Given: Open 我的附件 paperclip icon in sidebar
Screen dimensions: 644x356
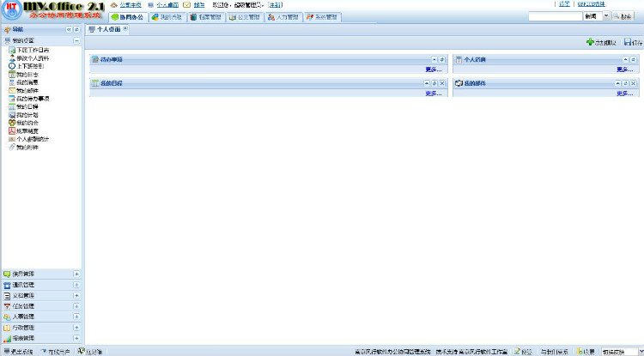Looking at the screenshot, I should [x=11, y=147].
